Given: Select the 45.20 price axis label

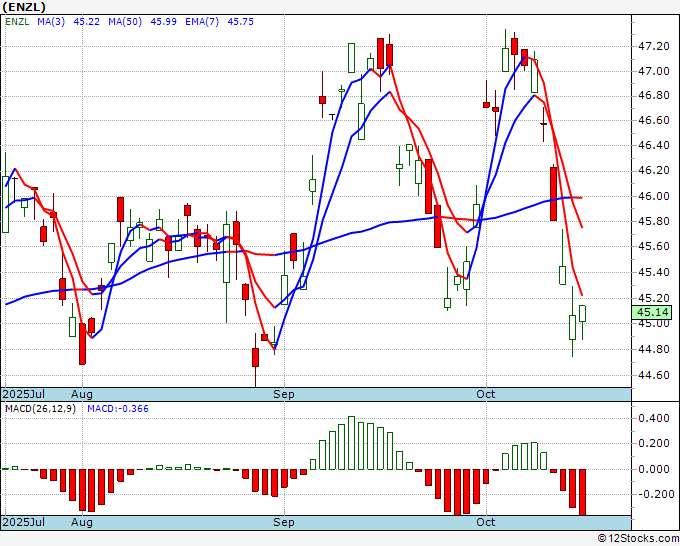Looking at the screenshot, I should point(654,298).
